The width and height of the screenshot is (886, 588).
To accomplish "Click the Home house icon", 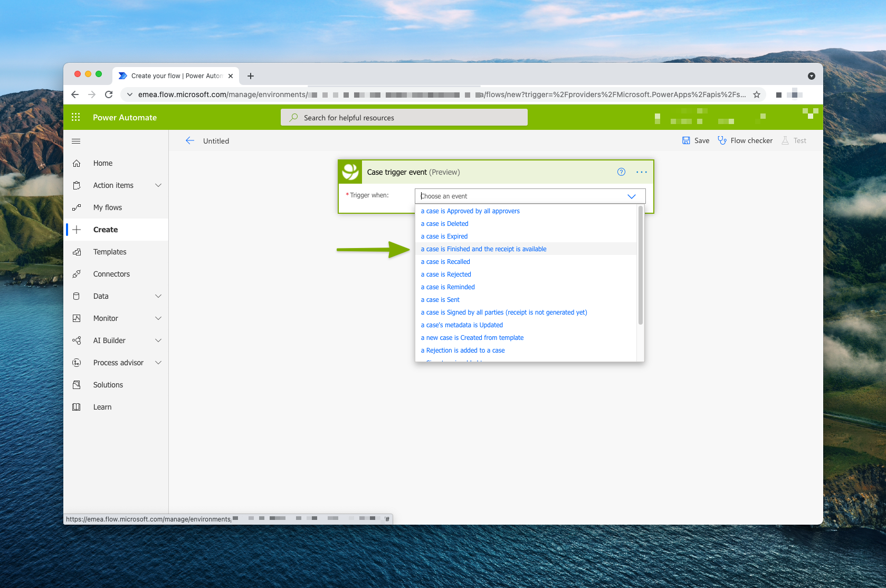I will pos(77,163).
